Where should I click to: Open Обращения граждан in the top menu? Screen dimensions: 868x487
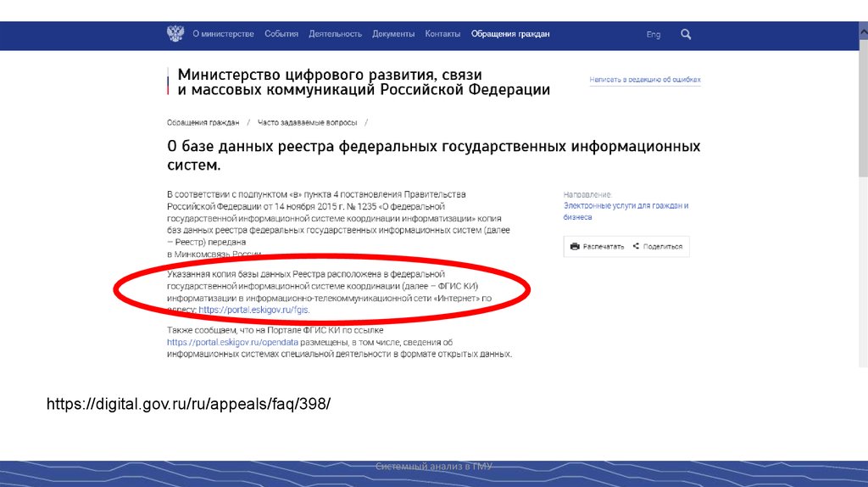click(510, 34)
